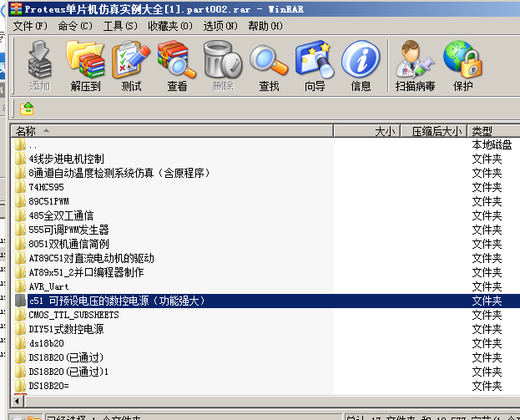This screenshot has height=420, width=520.
Task: Sort by Packed size (压缩后大小) column
Action: click(x=434, y=131)
